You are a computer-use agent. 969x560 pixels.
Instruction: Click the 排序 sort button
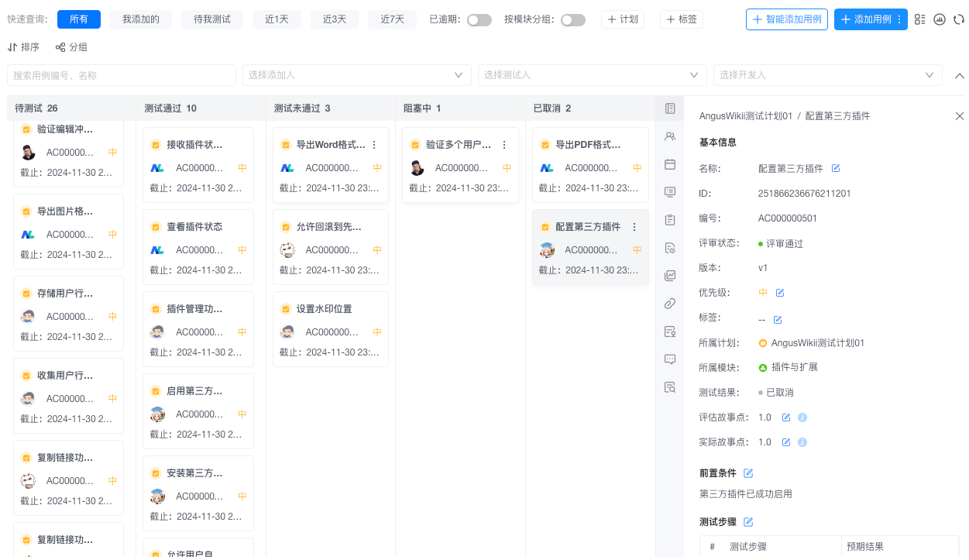point(23,47)
